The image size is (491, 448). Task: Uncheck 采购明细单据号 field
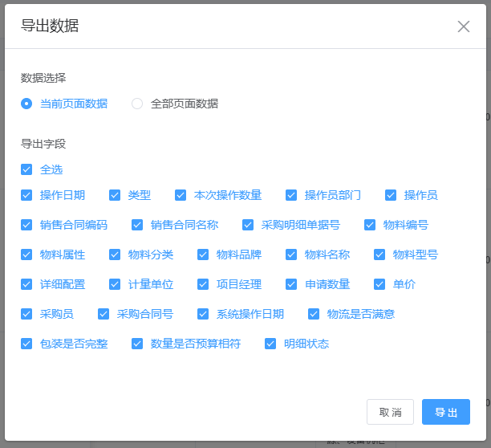[248, 225]
